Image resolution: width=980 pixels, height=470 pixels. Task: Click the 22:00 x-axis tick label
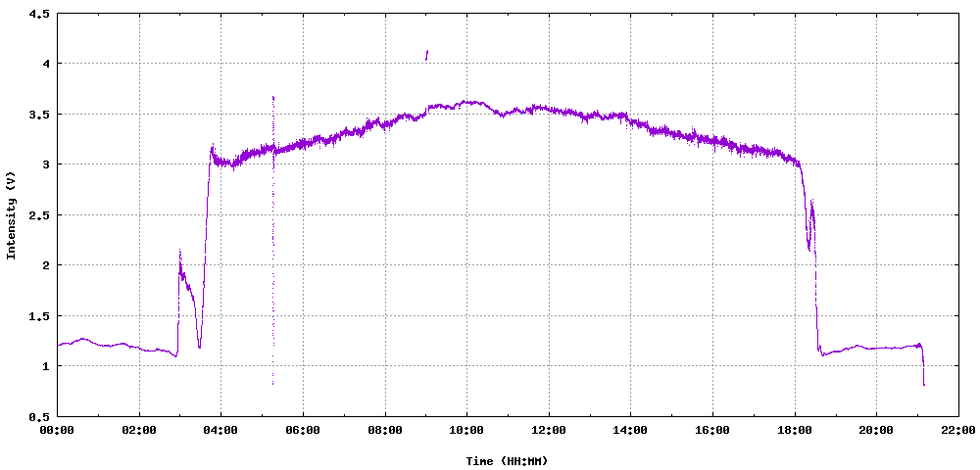(958, 430)
